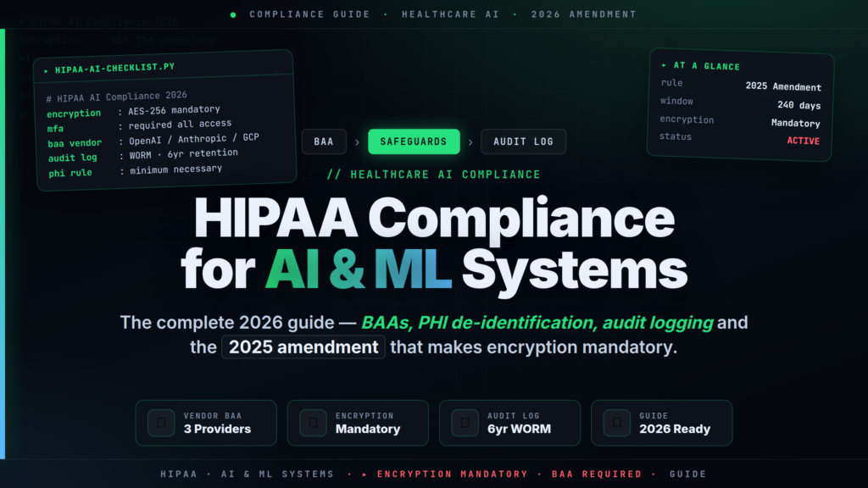Click the icon on the Guide 2026 Ready card
Image resolution: width=868 pixels, height=488 pixels.
[x=617, y=423]
